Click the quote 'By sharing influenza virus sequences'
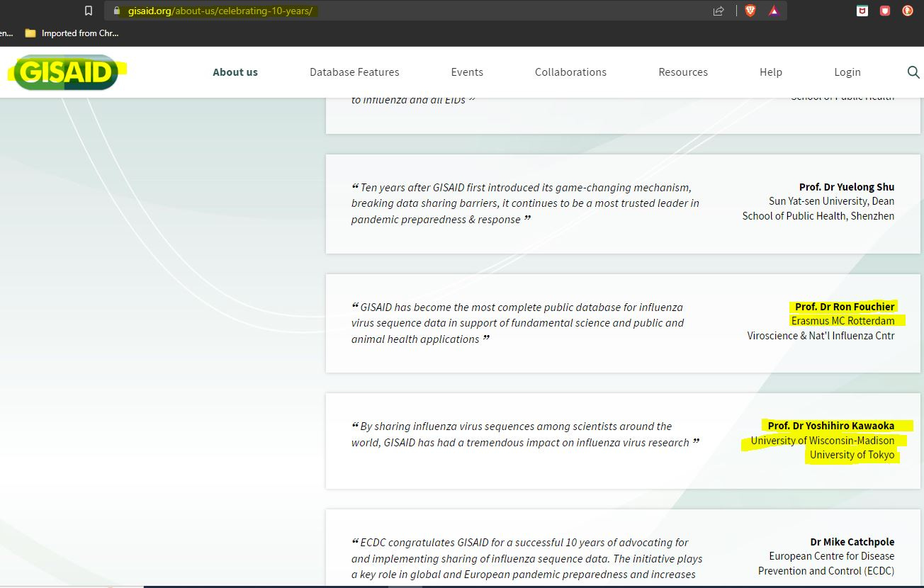924x588 pixels. pyautogui.click(x=525, y=434)
